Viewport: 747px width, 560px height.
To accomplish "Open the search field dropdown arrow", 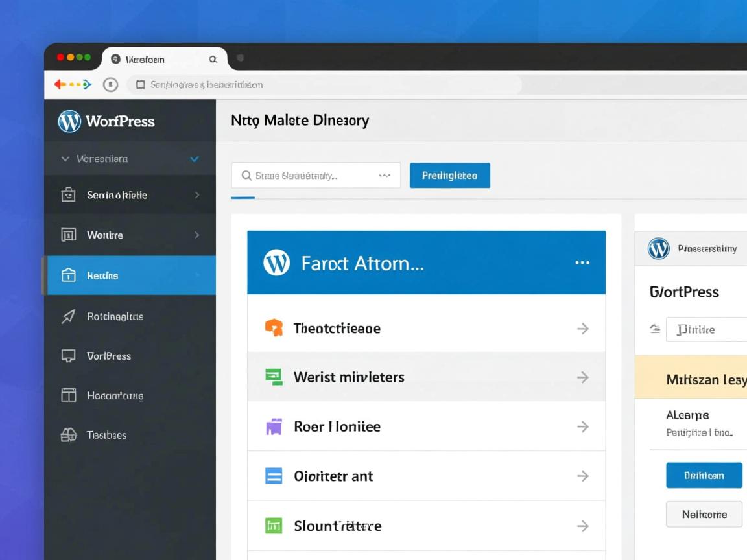I will pos(385,176).
